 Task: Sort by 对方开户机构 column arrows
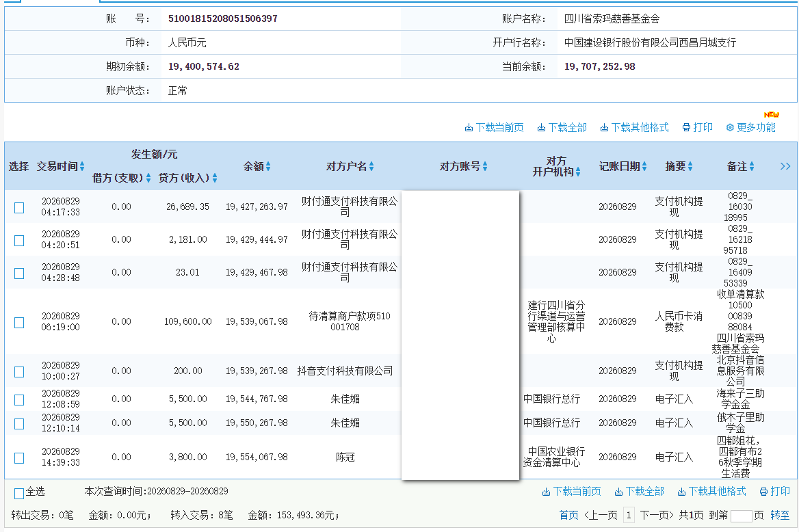click(578, 172)
